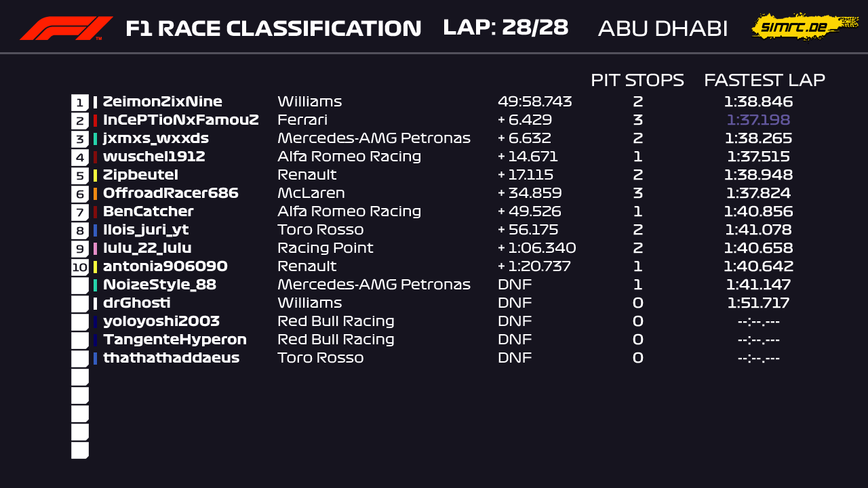The width and height of the screenshot is (868, 488).
Task: Click the purple fastest lap 1:37.198
Action: tap(758, 120)
